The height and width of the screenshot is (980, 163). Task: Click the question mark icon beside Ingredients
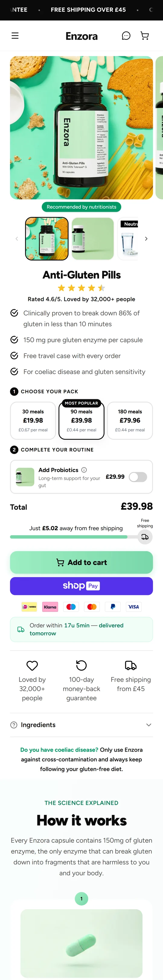click(x=14, y=725)
